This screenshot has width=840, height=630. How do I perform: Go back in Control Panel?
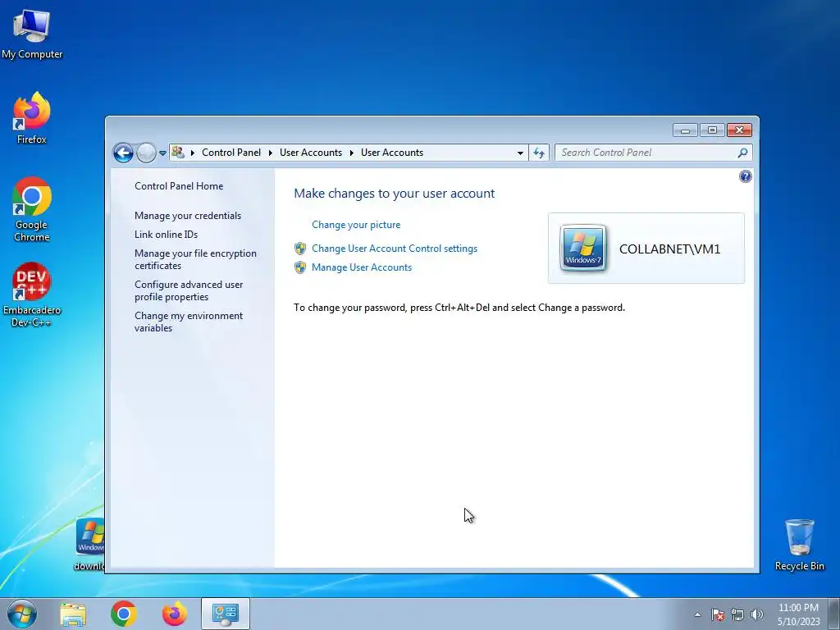(123, 153)
